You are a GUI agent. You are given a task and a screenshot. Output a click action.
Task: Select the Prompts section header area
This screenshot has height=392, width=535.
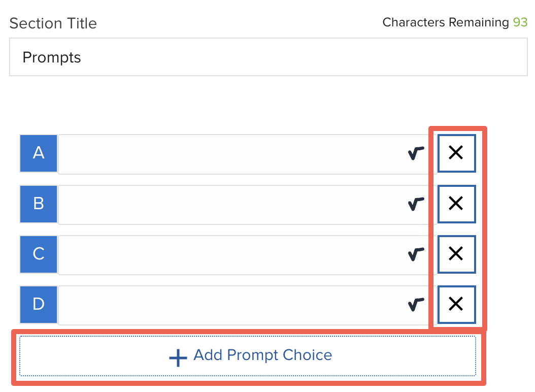pyautogui.click(x=51, y=57)
